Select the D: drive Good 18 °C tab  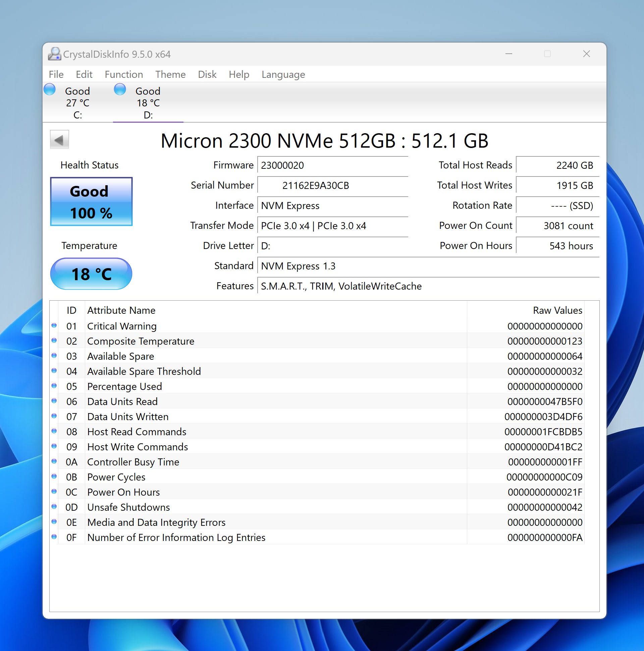148,102
